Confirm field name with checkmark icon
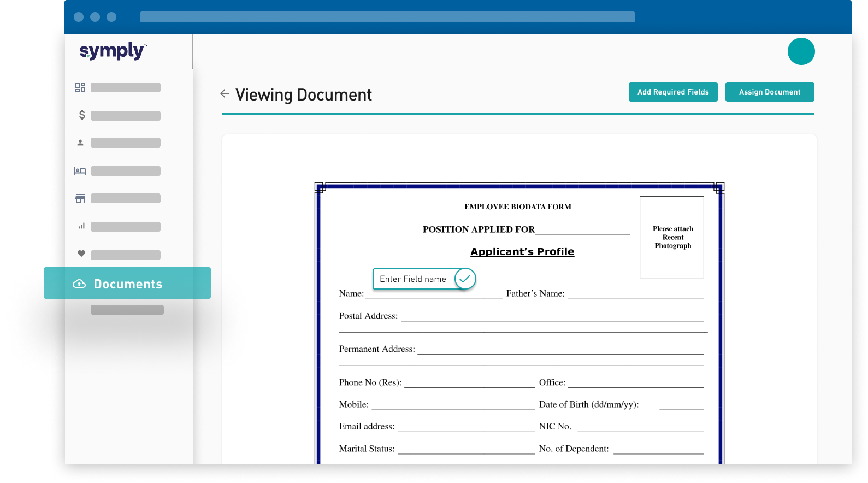Viewport: 868px width, 483px height. [465, 279]
